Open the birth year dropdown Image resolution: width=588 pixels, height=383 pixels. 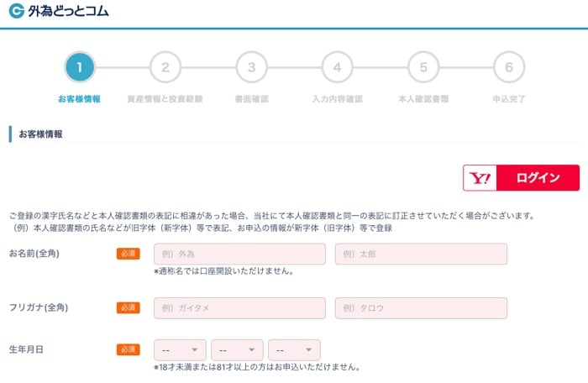click(180, 350)
